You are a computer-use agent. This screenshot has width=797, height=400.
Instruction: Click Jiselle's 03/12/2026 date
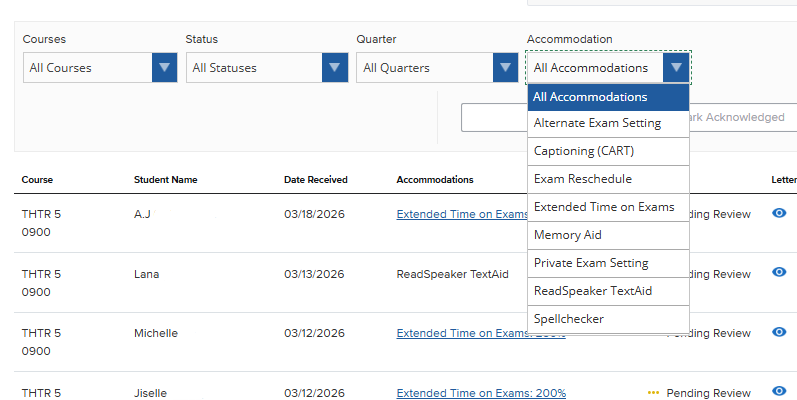pos(314,393)
